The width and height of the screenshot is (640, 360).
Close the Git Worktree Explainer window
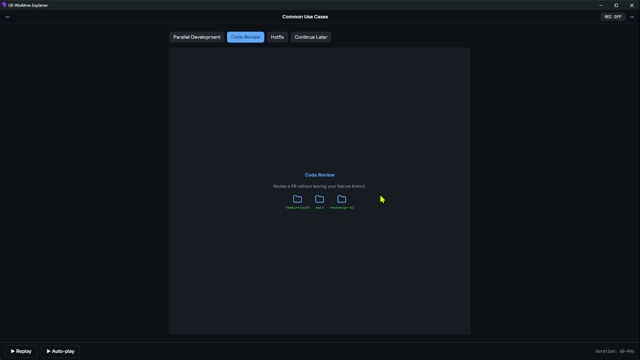(632, 5)
